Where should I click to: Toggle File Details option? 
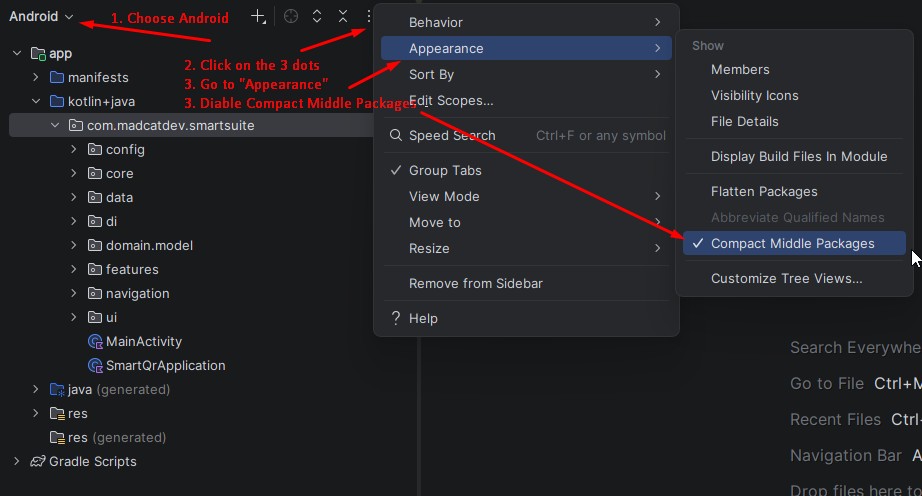click(794, 121)
